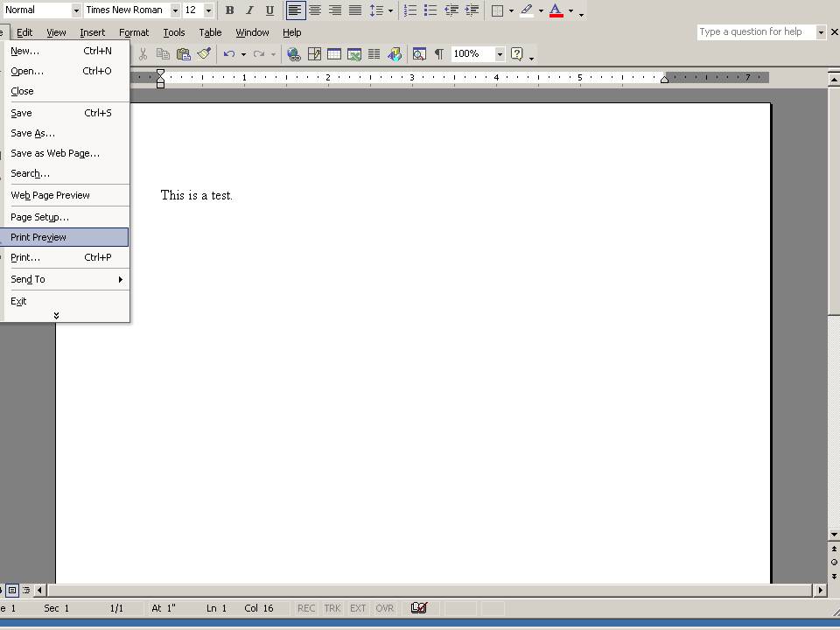Apply the highlight pen
Viewport: 840px width, 630px height.
pyautogui.click(x=527, y=10)
